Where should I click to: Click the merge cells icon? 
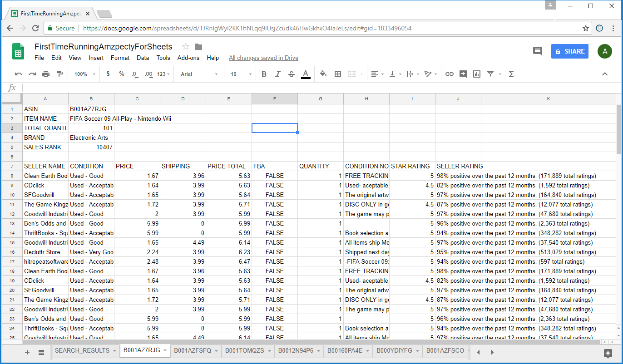coord(351,74)
